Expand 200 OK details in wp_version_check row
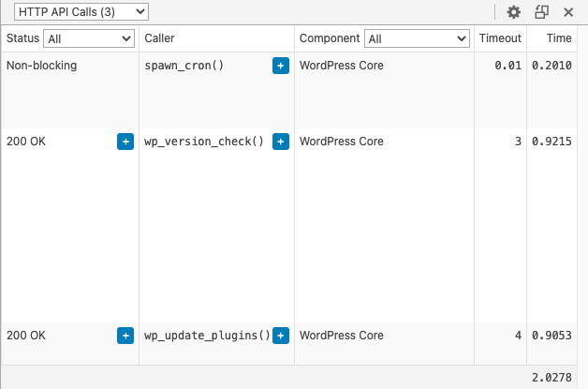This screenshot has width=588, height=389. (125, 142)
